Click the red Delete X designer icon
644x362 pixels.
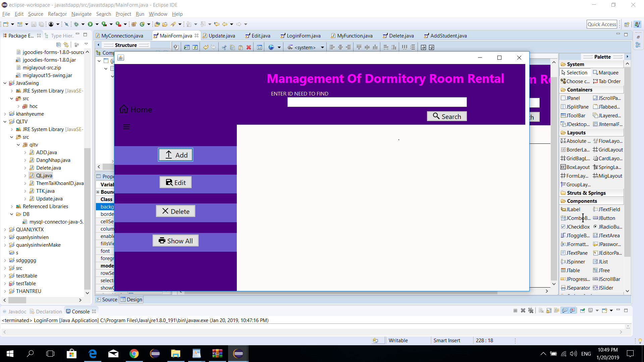tap(249, 48)
